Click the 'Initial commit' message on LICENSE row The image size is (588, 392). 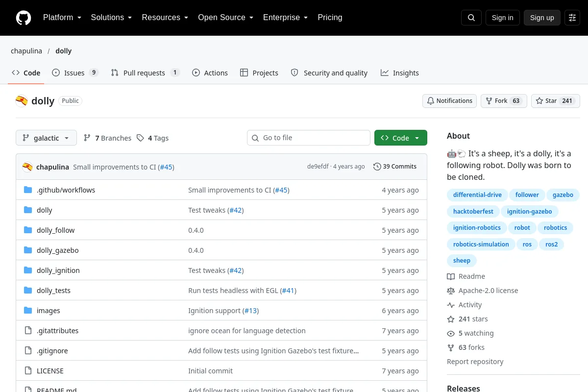pos(210,371)
